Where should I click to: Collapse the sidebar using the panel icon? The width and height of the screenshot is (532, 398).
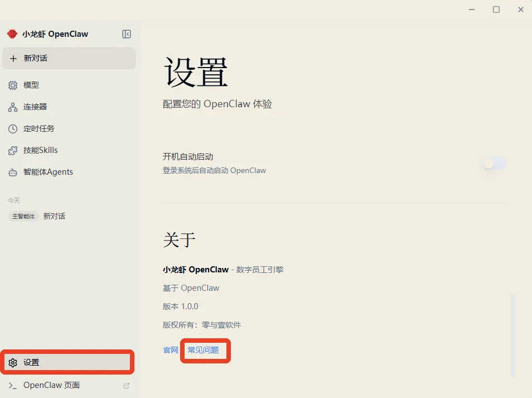(127, 34)
